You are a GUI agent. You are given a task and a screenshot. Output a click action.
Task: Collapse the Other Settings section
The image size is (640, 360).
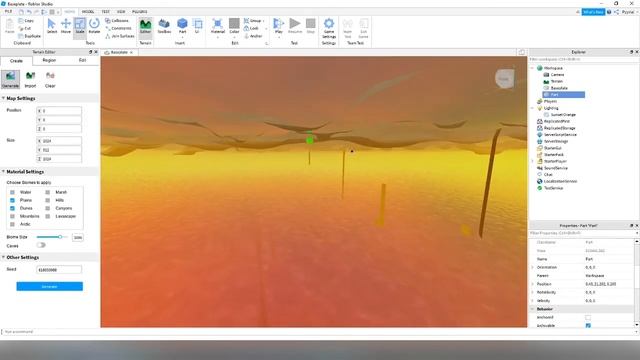[x=3, y=258]
